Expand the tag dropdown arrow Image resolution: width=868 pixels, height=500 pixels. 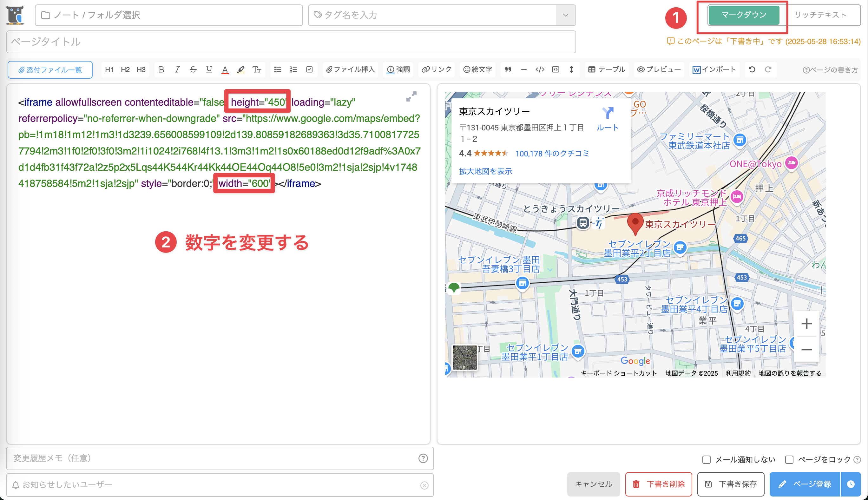[566, 15]
